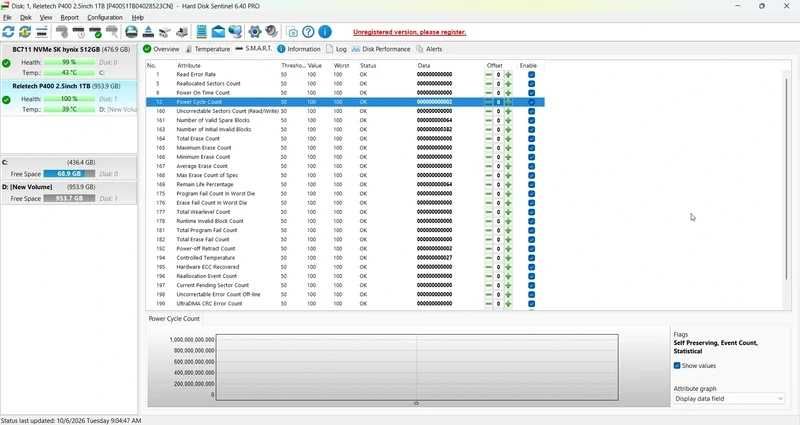The image size is (800, 425).
Task: Open help with the question mark icon
Action: 308,32
